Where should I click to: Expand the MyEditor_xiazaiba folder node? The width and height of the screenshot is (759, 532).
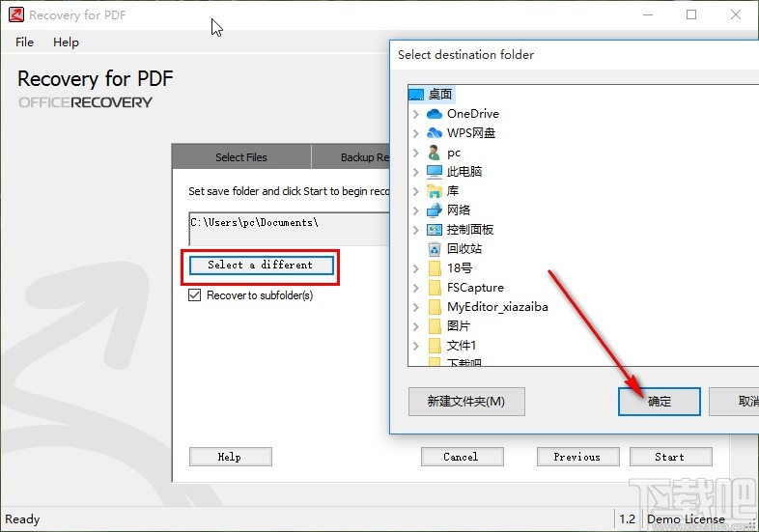415,307
